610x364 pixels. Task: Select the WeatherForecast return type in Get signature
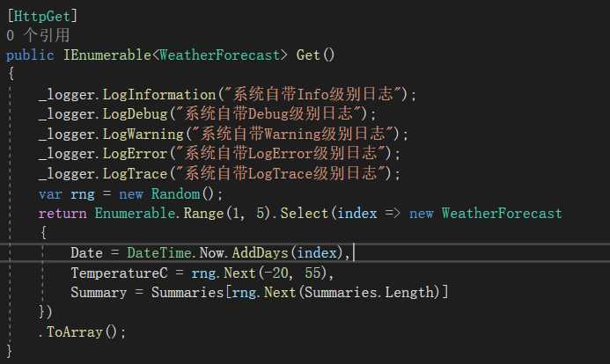click(219, 55)
